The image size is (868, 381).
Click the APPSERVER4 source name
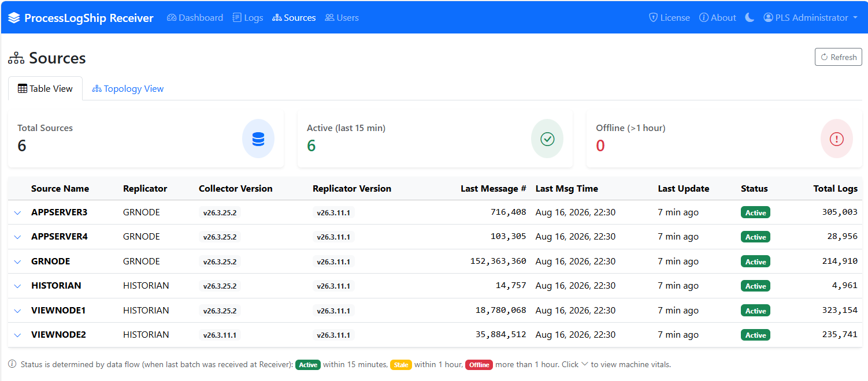[60, 237]
